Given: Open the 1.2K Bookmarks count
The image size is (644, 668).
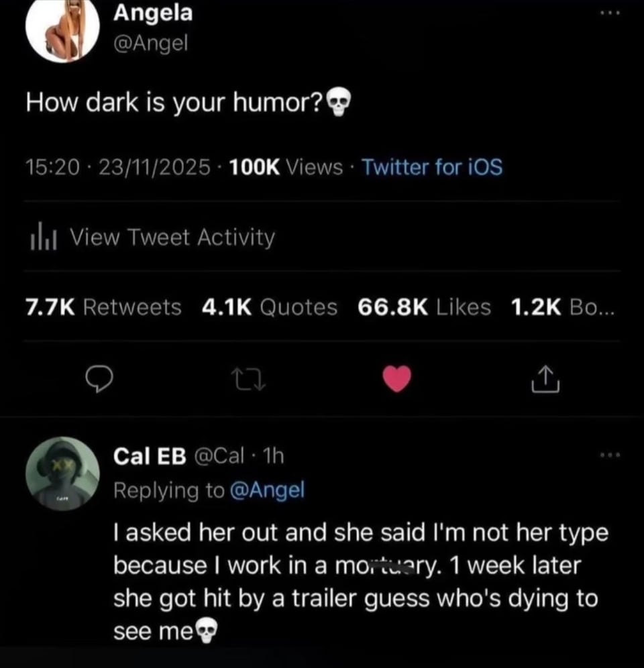Looking at the screenshot, I should 560,307.
